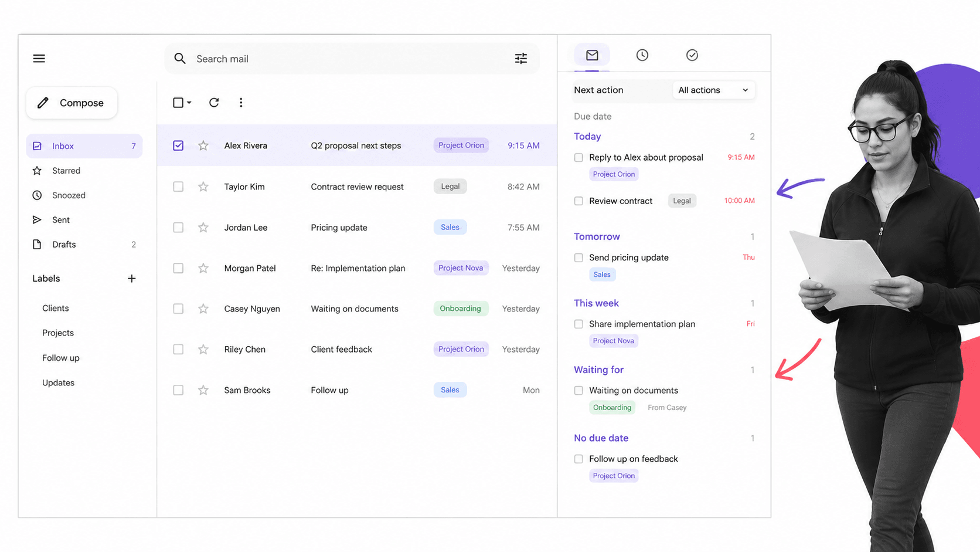Click the Compose button
980x552 pixels.
tap(72, 103)
